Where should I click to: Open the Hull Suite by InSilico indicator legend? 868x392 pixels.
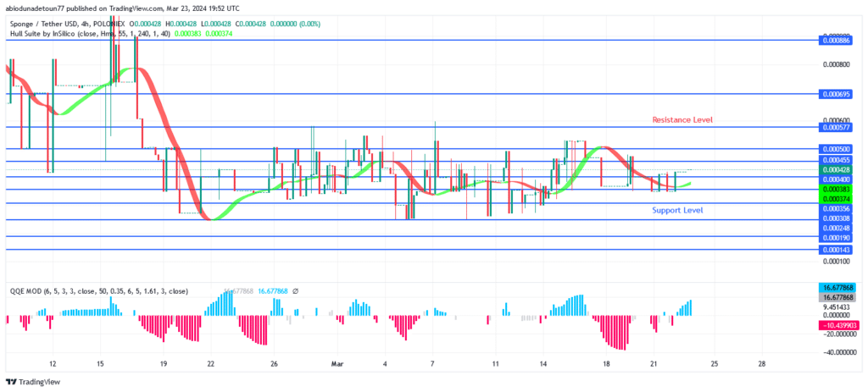(90, 34)
